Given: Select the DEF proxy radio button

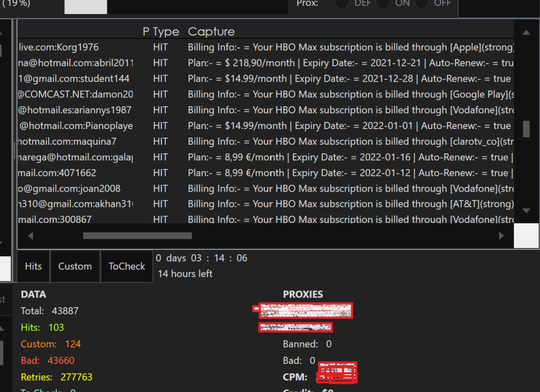Looking at the screenshot, I should [x=342, y=3].
